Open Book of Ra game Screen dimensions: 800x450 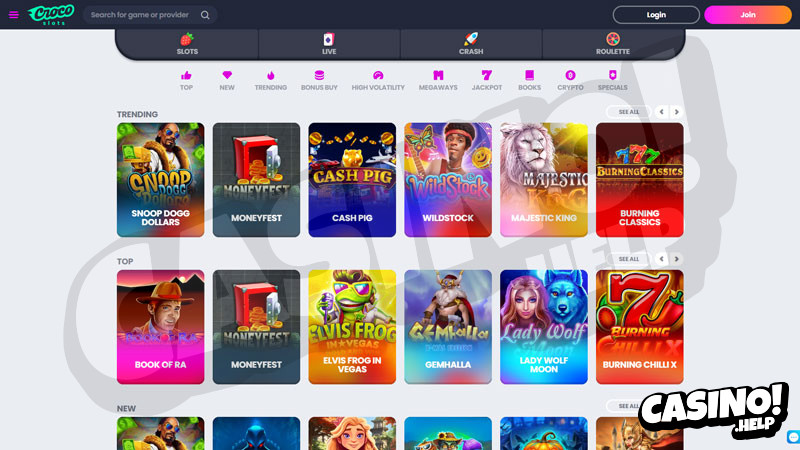[x=160, y=327]
